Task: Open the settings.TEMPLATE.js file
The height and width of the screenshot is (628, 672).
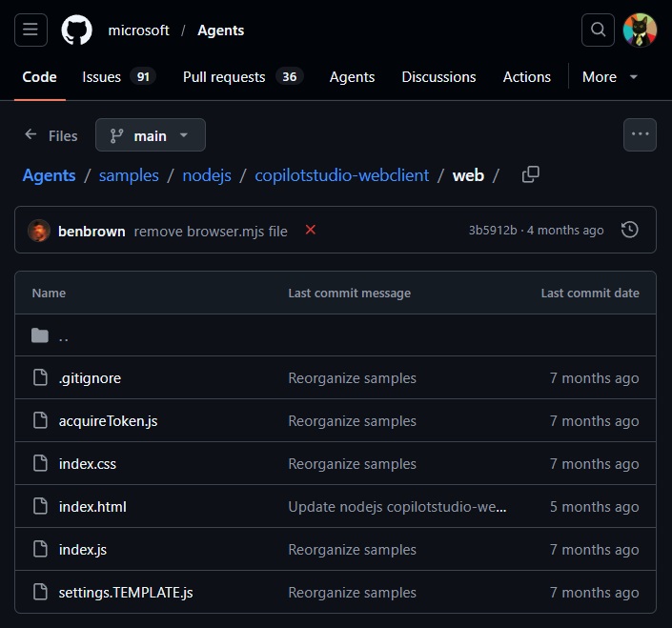Action: [126, 593]
